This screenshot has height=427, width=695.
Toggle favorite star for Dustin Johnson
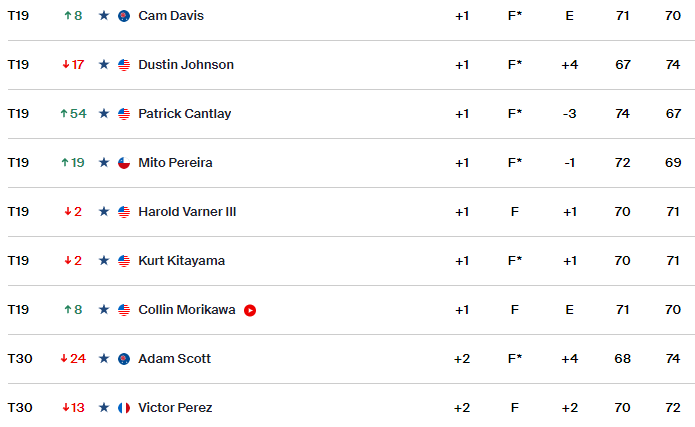[x=104, y=65]
